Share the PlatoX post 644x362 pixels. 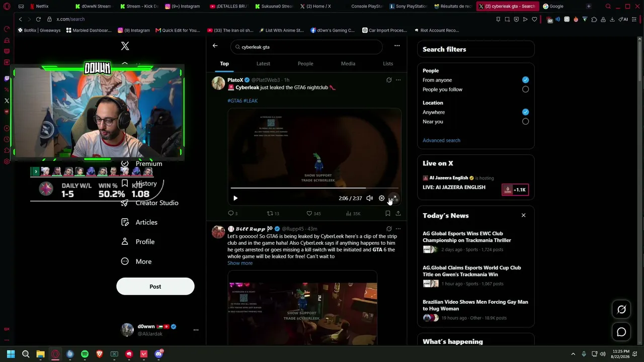pos(398,213)
